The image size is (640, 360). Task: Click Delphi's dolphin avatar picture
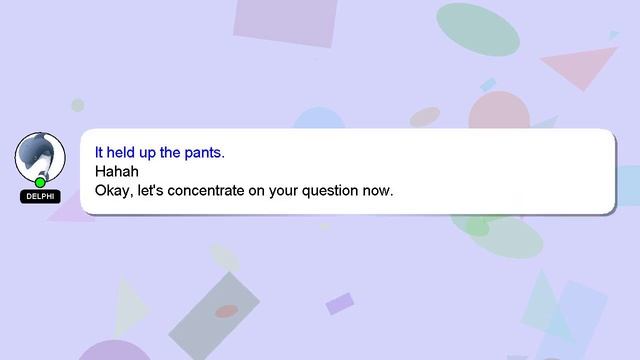(x=40, y=157)
